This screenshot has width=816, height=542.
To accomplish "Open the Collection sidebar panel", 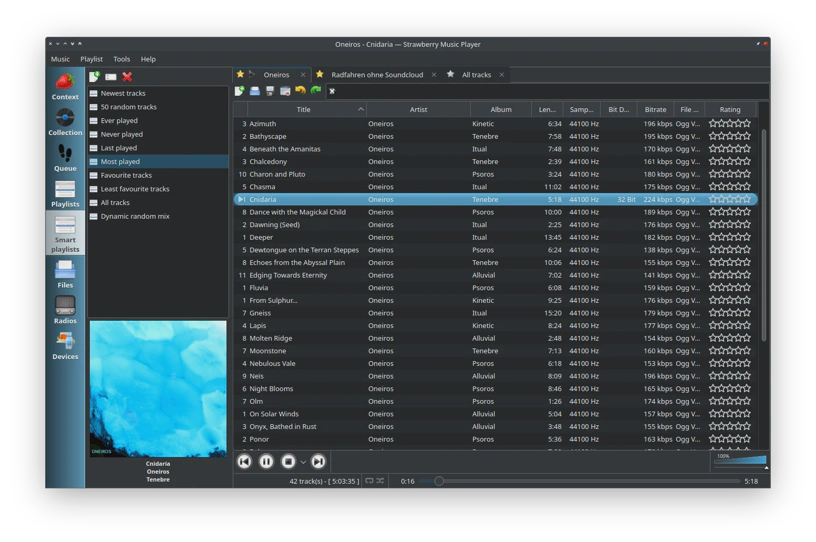I will 65,122.
